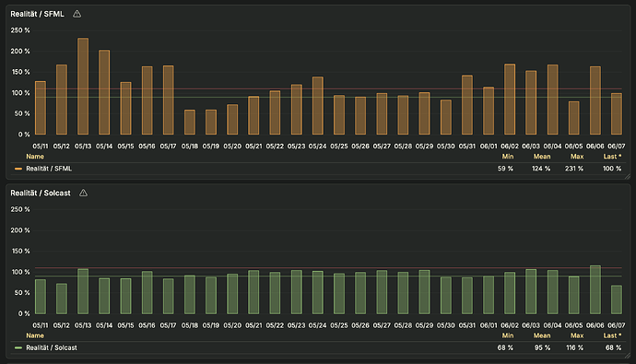The height and width of the screenshot is (364, 636).
Task: Click the SFML Min value 59 %
Action: (x=505, y=169)
